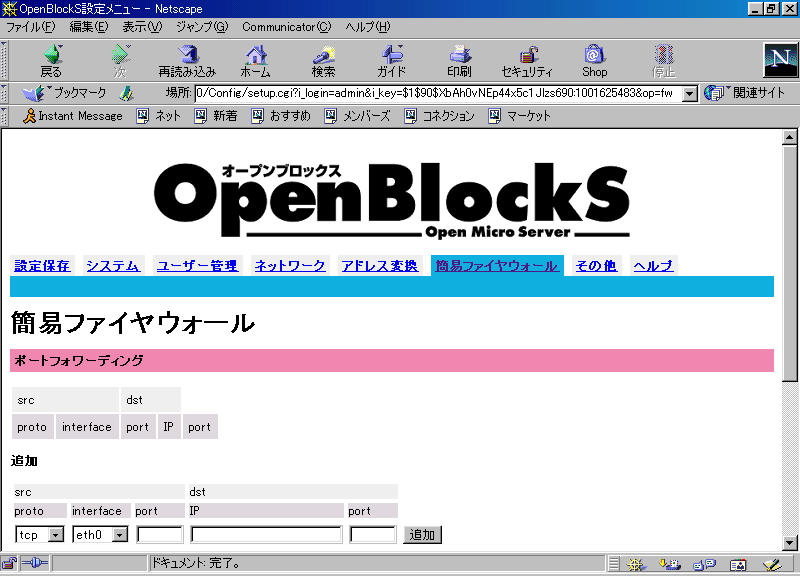
Task: Open the メンバーズ bookmark
Action: (x=358, y=116)
